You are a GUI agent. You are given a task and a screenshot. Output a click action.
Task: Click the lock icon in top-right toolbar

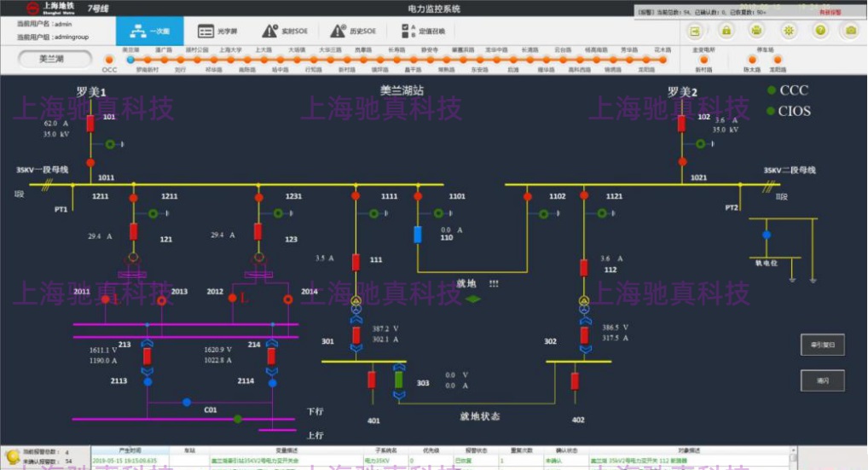726,31
